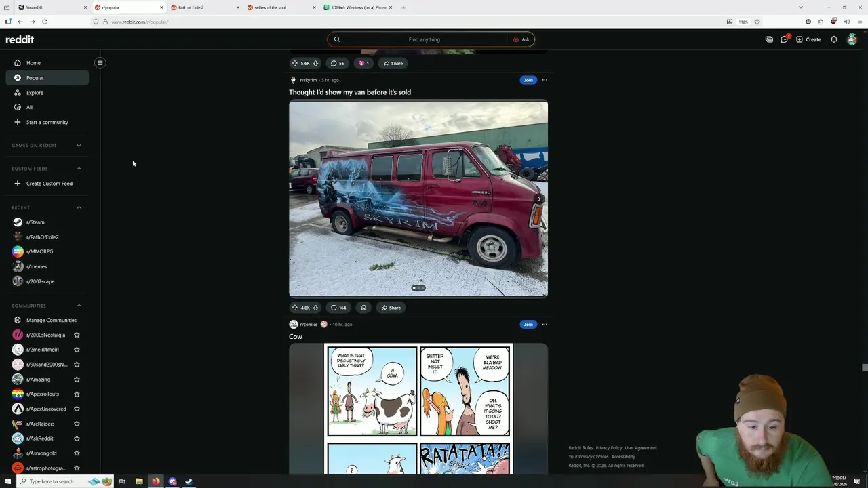868x488 pixels.
Task: Open the more options menu on r/skyrim post
Action: pyautogui.click(x=545, y=80)
